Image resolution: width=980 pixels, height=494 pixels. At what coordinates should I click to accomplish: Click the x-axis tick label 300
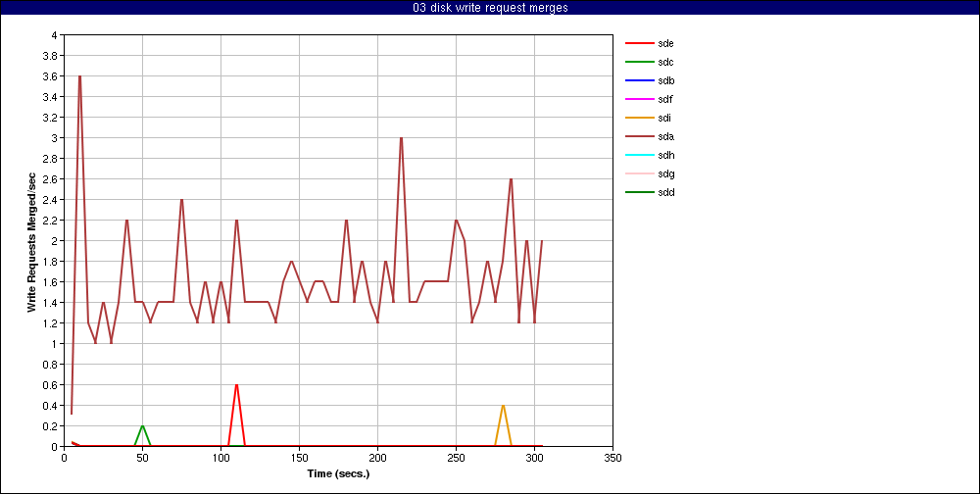(x=534, y=458)
